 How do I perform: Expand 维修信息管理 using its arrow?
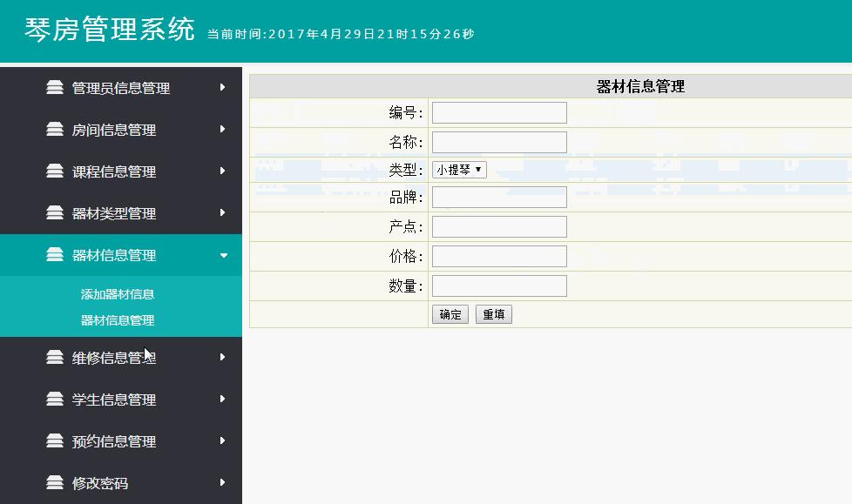(223, 357)
